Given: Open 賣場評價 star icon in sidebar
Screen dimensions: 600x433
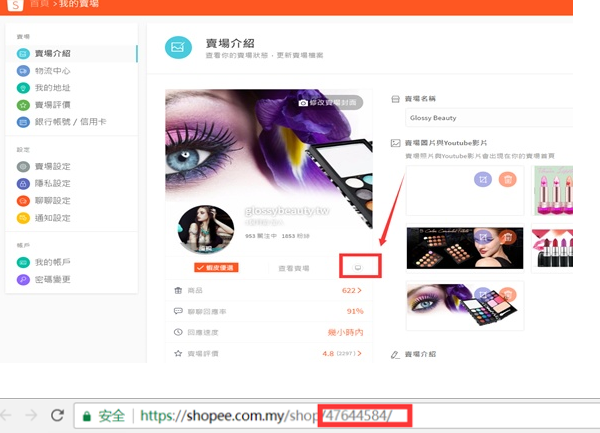Looking at the screenshot, I should (x=23, y=105).
